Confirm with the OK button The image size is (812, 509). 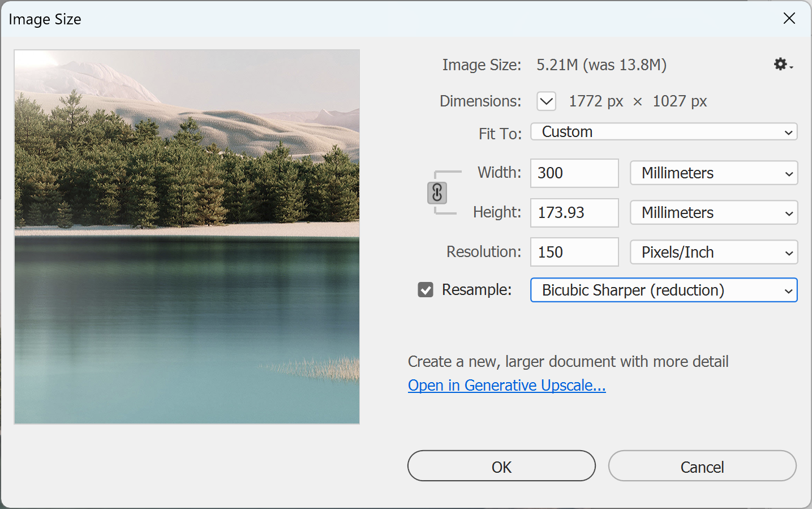pos(501,466)
